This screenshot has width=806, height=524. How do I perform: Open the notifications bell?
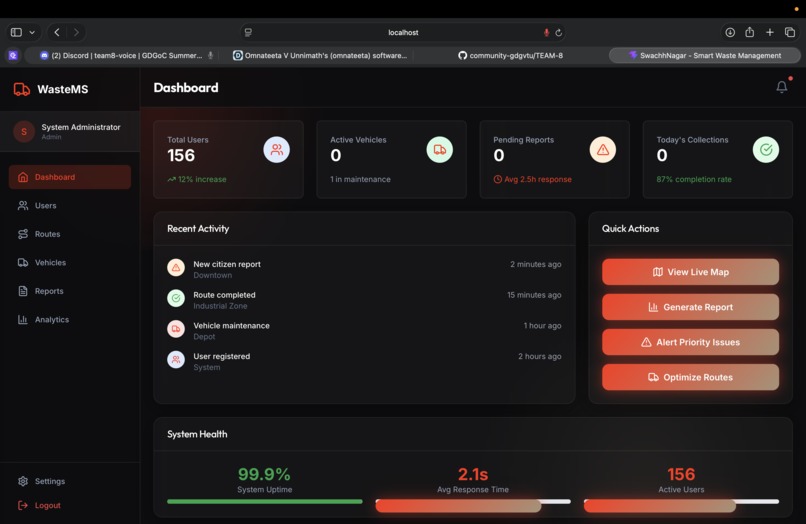click(781, 87)
